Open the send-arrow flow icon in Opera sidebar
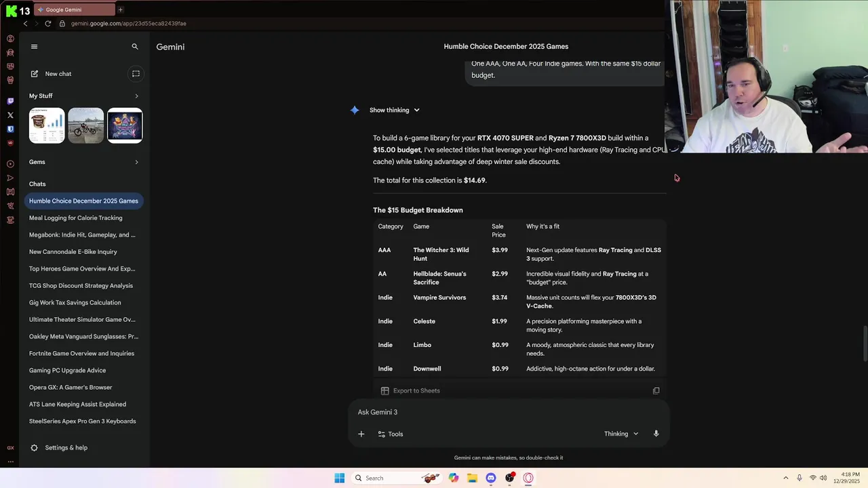Image resolution: width=868 pixels, height=488 pixels. (10, 178)
